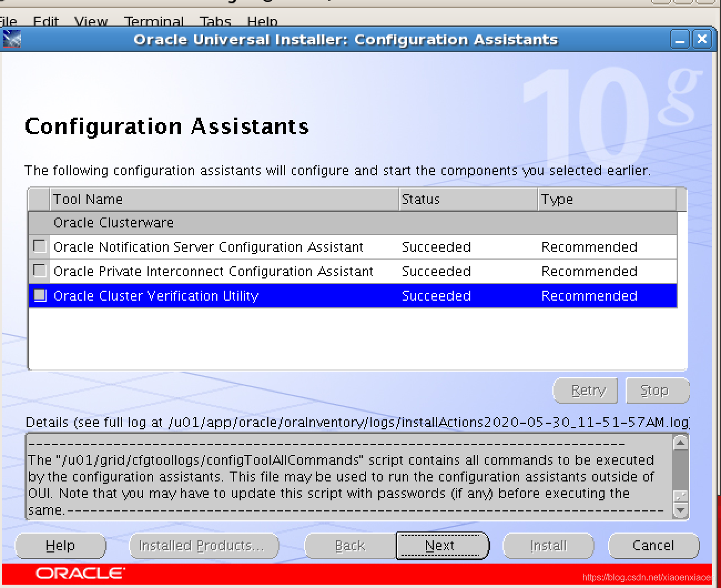This screenshot has width=721, height=588.
Task: Click the Type column header
Action: pos(607,199)
